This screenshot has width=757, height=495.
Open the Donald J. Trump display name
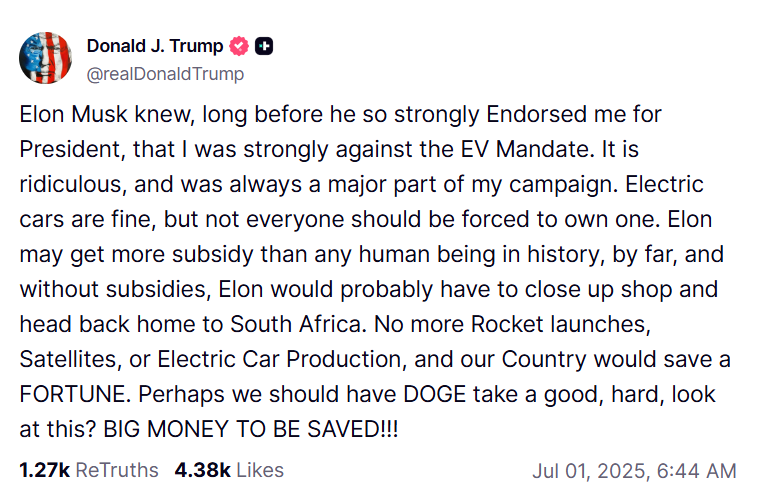pyautogui.click(x=154, y=46)
